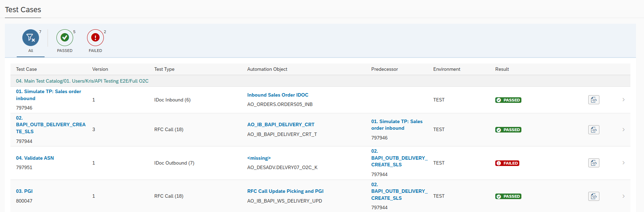The height and width of the screenshot is (212, 644).
Task: Click the FAILED result badge for Validate ASN
Action: [x=507, y=163]
